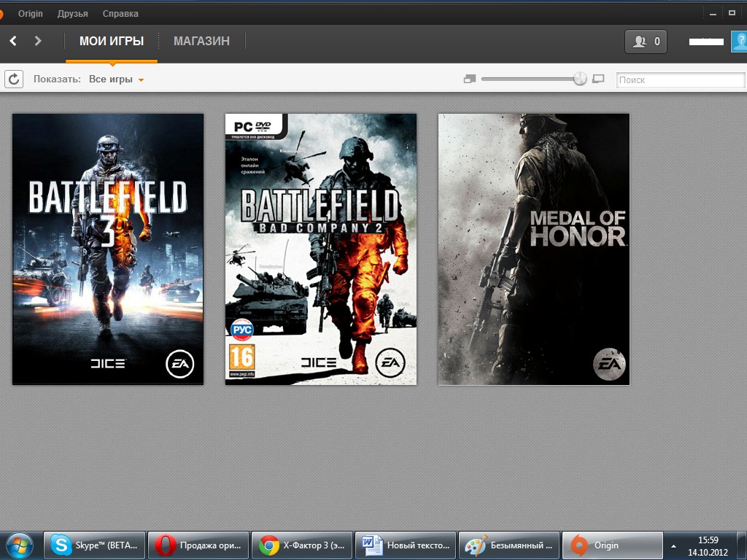The width and height of the screenshot is (747, 560).
Task: Go back with the left arrow
Action: [13, 41]
